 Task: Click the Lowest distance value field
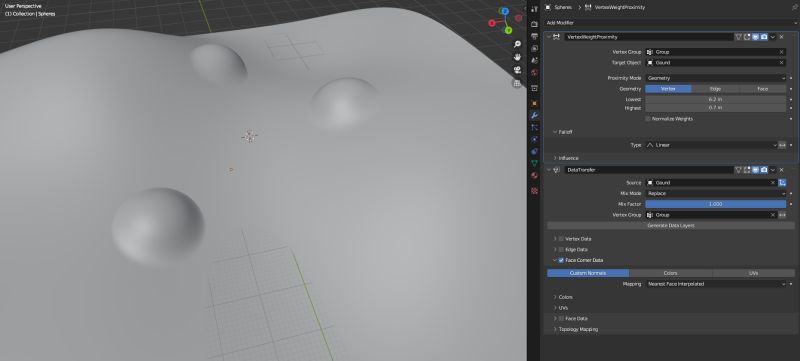tap(716, 99)
